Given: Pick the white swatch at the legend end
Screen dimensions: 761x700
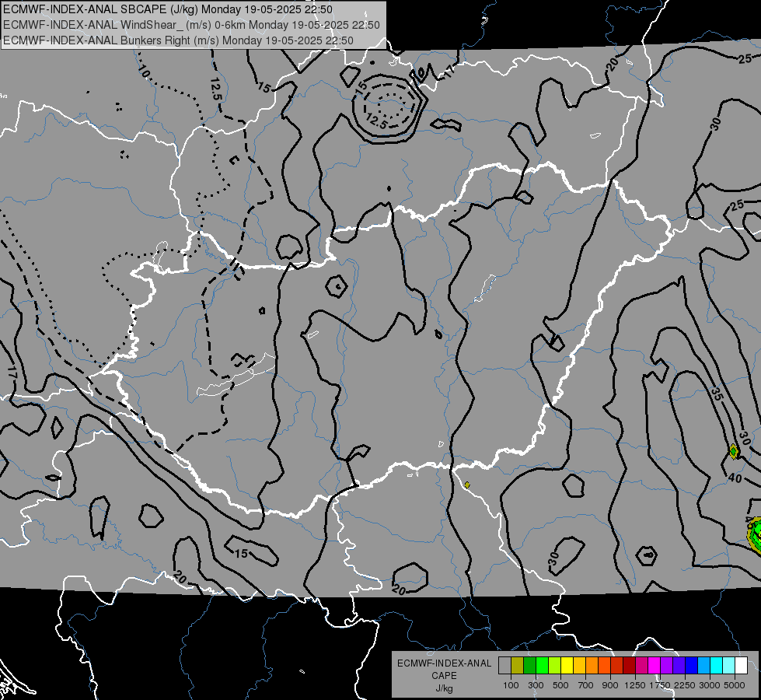Looking at the screenshot, I should pyautogui.click(x=741, y=665).
